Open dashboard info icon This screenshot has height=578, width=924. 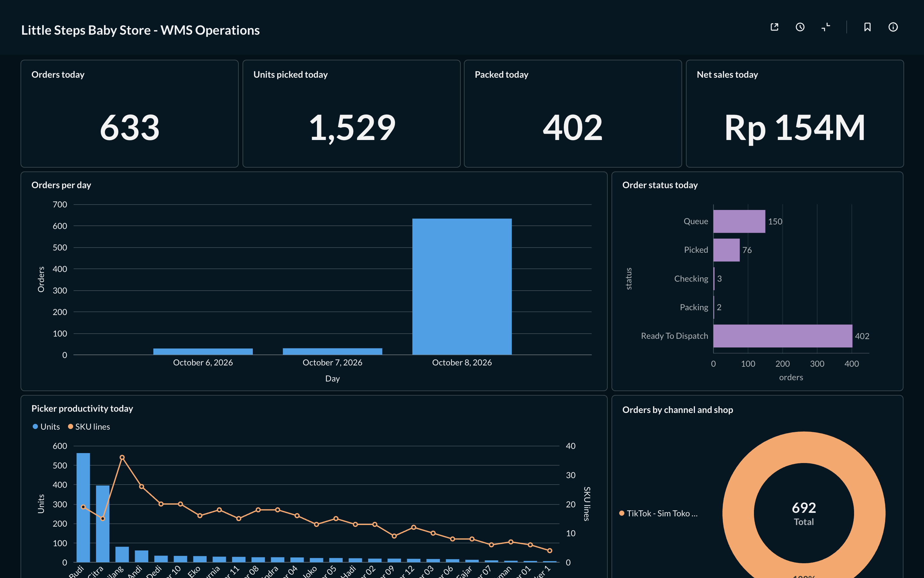(893, 27)
